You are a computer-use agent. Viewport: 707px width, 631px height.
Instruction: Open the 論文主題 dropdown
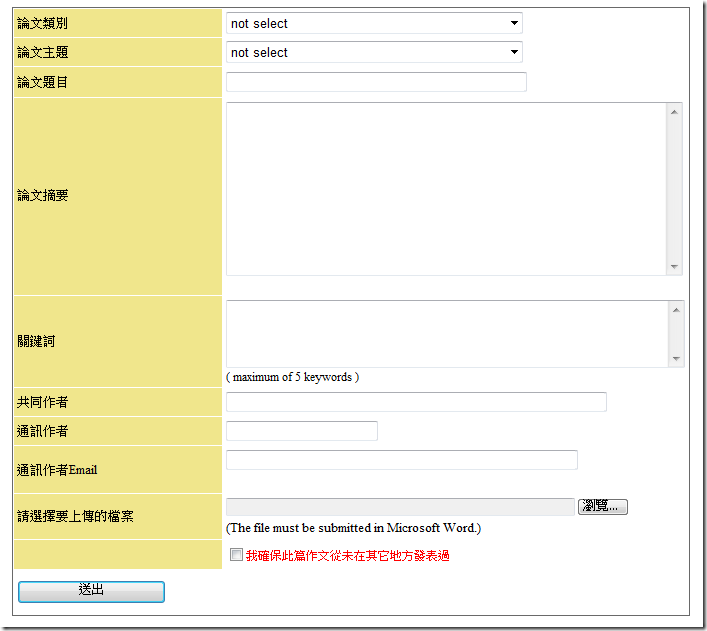tap(374, 52)
